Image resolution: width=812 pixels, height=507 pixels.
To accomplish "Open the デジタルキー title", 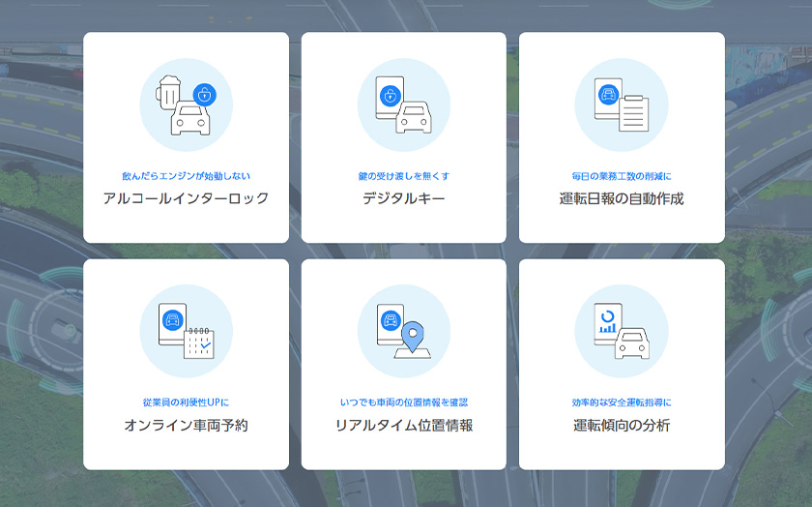I will click(x=404, y=198).
